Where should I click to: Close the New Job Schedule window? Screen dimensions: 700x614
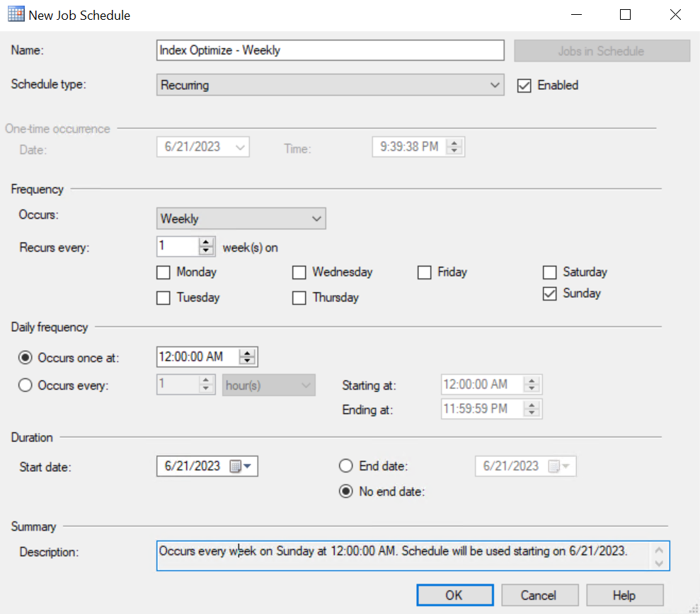(675, 15)
